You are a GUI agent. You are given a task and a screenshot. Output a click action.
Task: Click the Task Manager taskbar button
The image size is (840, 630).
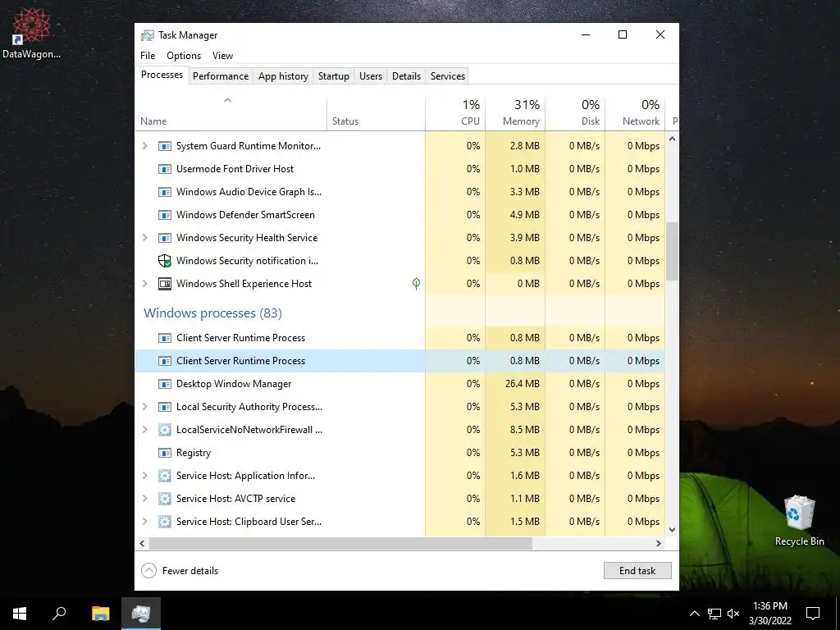tap(141, 614)
